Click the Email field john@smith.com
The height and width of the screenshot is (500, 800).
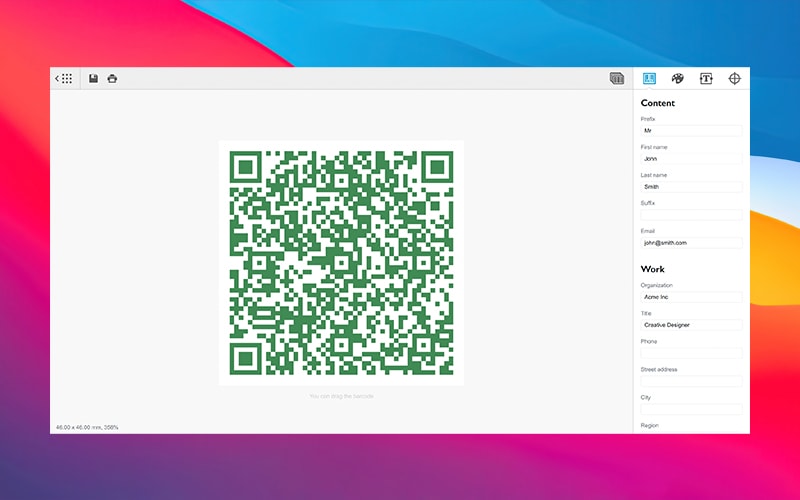tap(691, 242)
